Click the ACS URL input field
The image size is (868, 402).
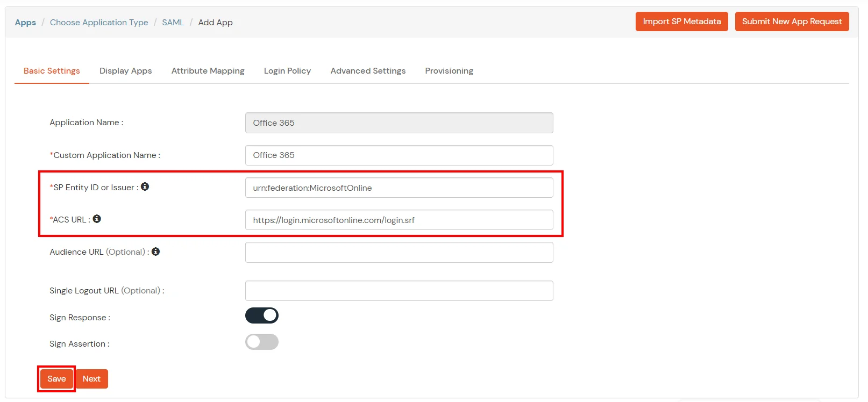(x=399, y=220)
